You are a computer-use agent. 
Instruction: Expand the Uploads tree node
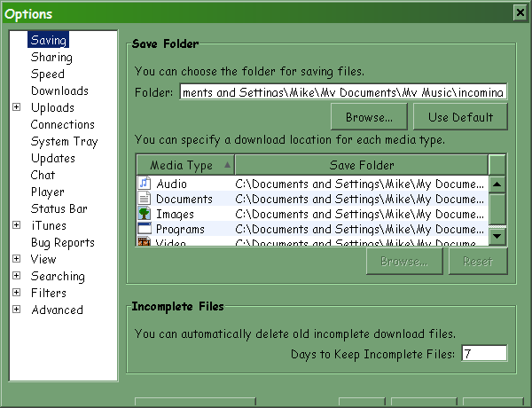pyautogui.click(x=16, y=107)
